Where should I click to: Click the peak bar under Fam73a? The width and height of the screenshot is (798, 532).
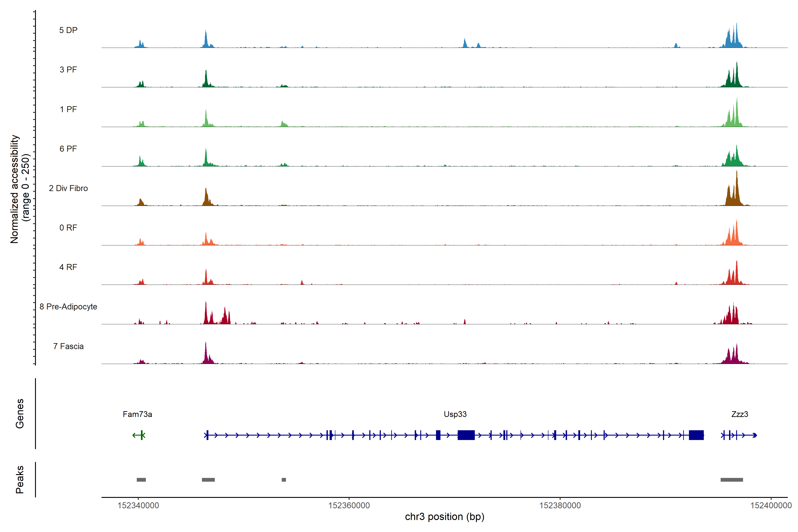tap(141, 480)
